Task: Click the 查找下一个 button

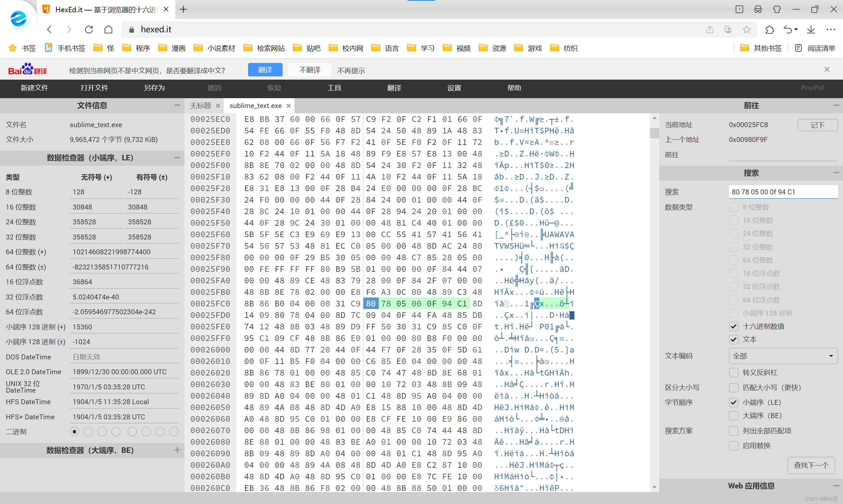Action: [811, 465]
